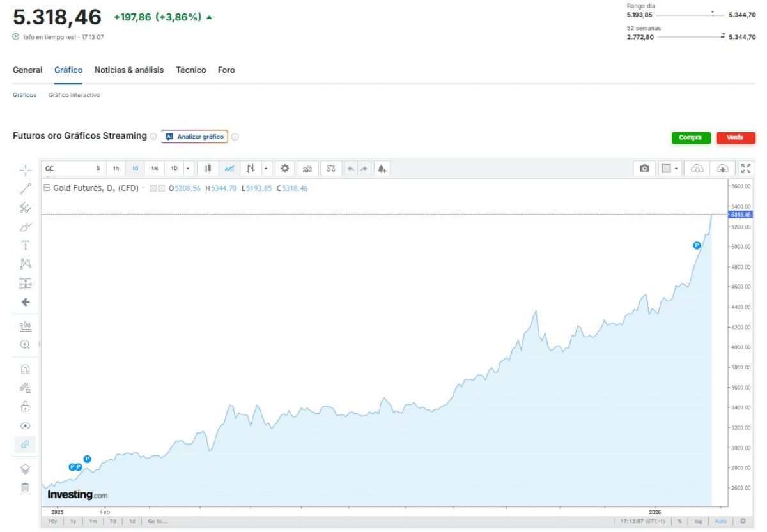The width and height of the screenshot is (767, 532).
Task: Take a chart snapshot with camera icon
Action: coord(644,169)
